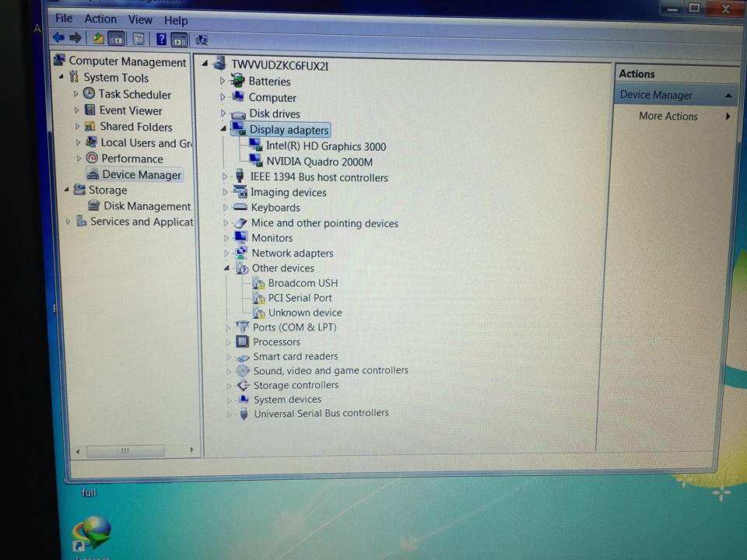Open the Action menu

pos(100,19)
